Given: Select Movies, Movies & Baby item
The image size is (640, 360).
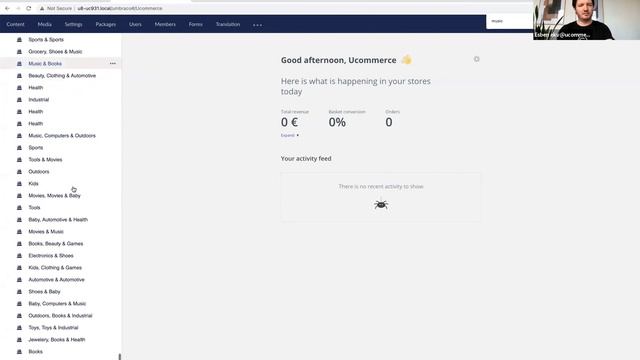Looking at the screenshot, I should click(55, 196).
